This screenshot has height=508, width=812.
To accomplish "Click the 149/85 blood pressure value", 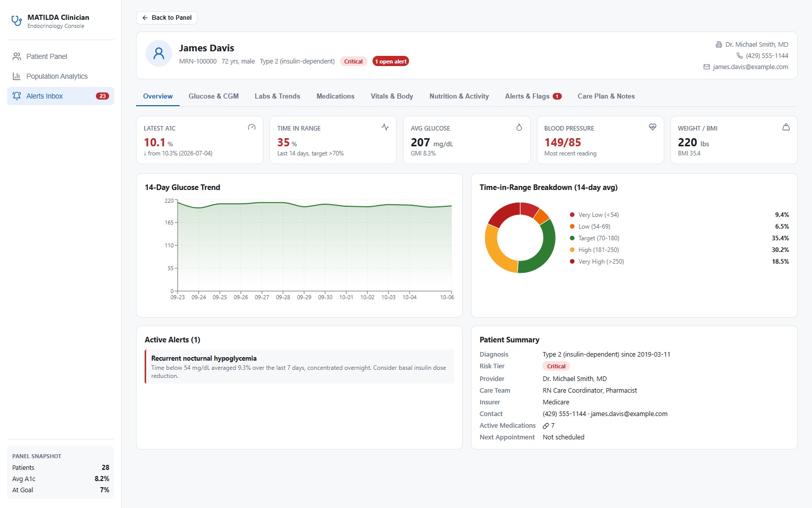I will (563, 142).
